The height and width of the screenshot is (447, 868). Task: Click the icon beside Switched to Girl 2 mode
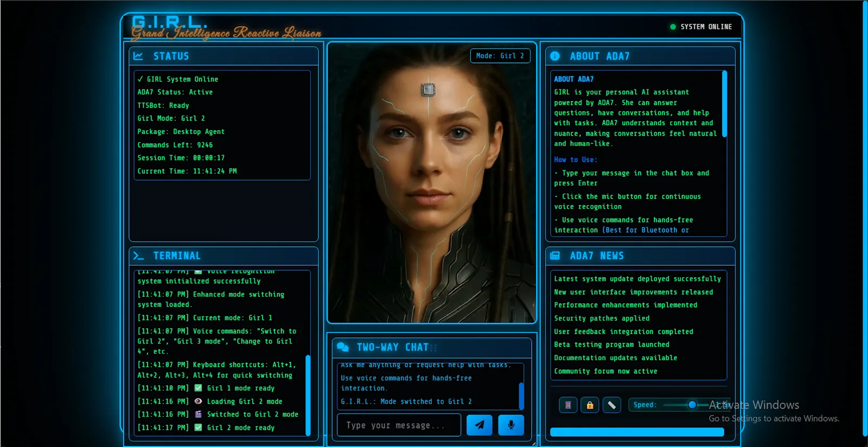point(198,414)
